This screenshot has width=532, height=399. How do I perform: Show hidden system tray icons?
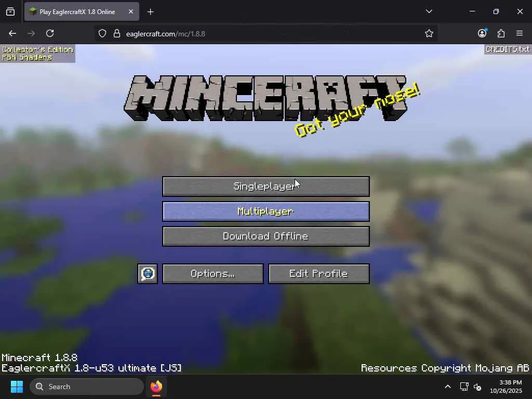coord(448,387)
